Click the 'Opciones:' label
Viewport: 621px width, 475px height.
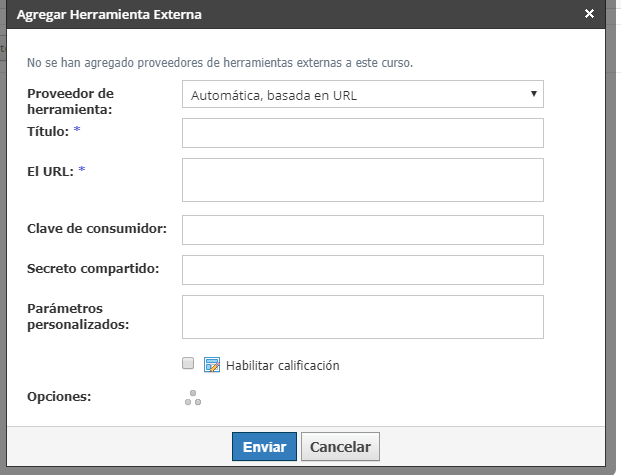[x=59, y=397]
